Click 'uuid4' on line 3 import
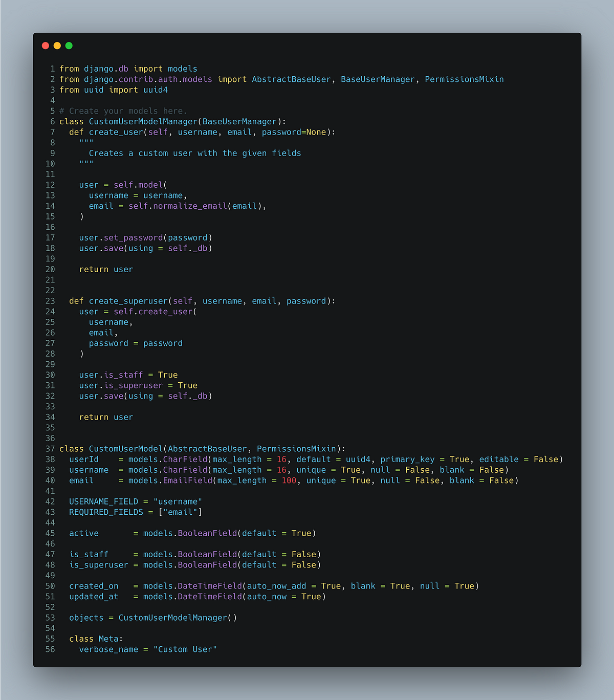The image size is (614, 700). point(156,90)
